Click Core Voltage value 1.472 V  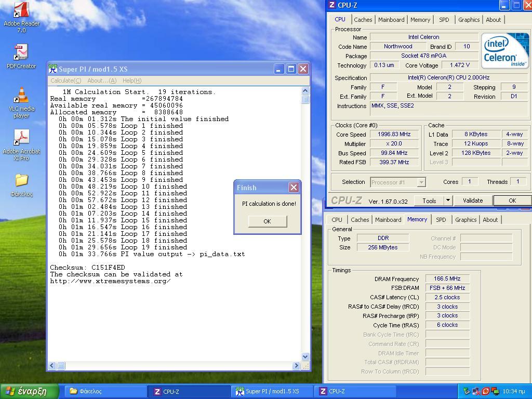(x=459, y=65)
